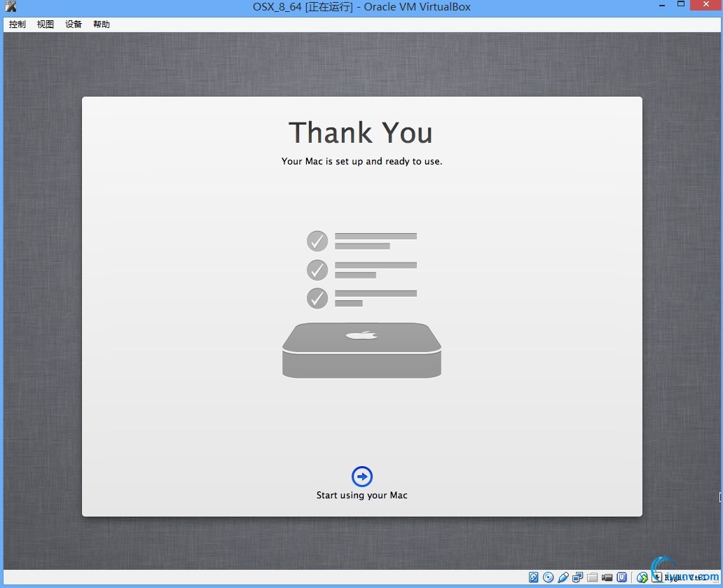723x588 pixels.
Task: Click the first checkmark in the checklist
Action: pyautogui.click(x=317, y=241)
